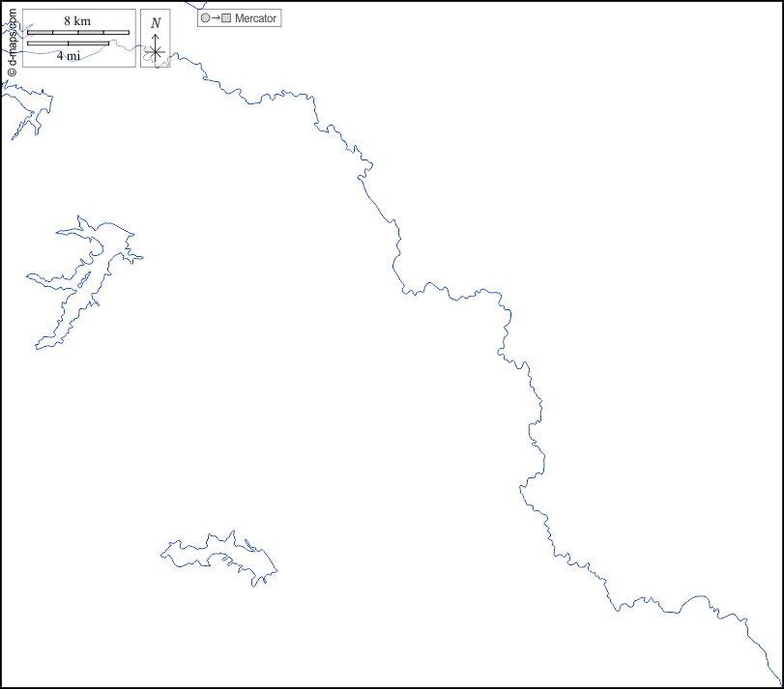Click the copyright symbol beside d-maps.com
Viewport: 784px width, 689px height.
(12, 72)
